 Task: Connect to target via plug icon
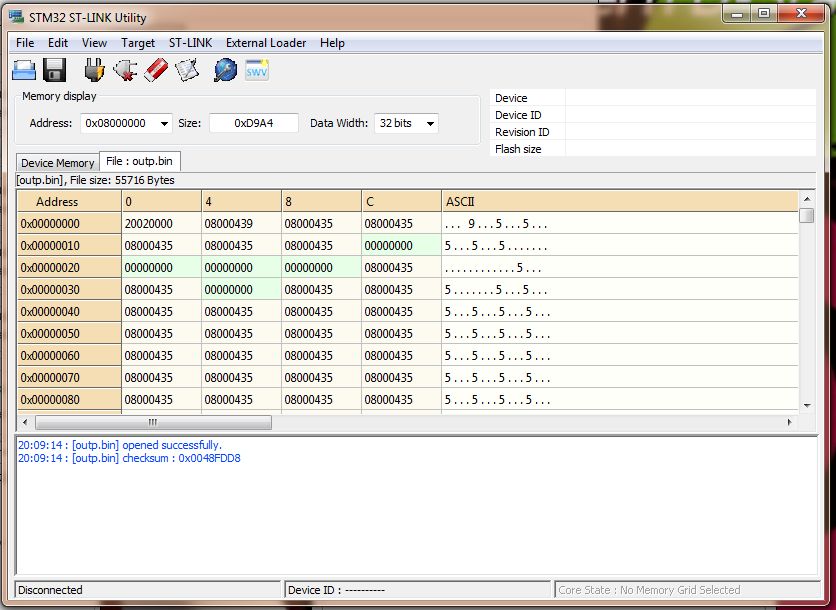94,70
